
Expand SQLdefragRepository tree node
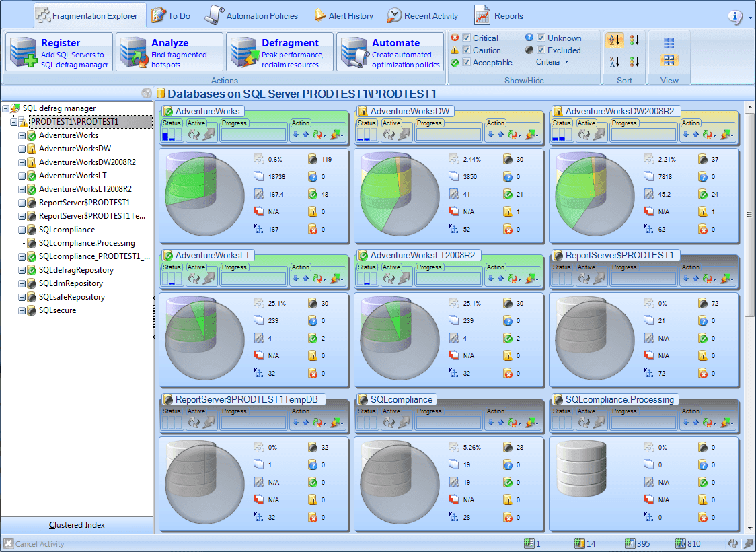point(22,270)
